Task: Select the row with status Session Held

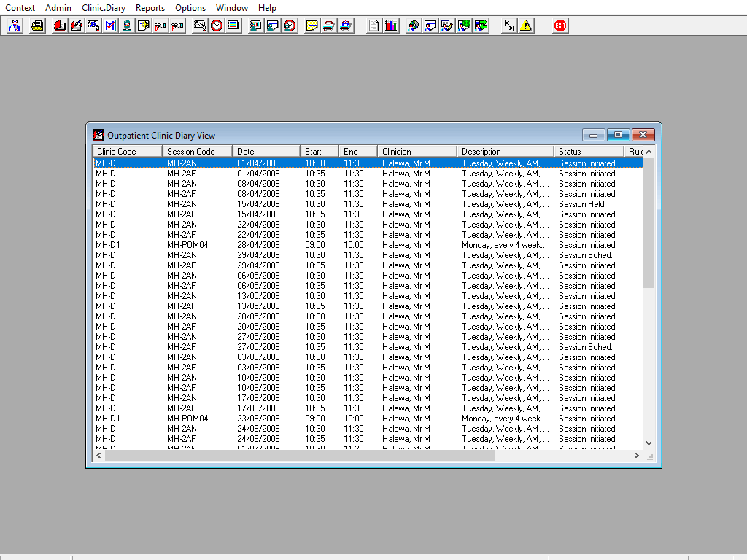Action: [x=368, y=204]
